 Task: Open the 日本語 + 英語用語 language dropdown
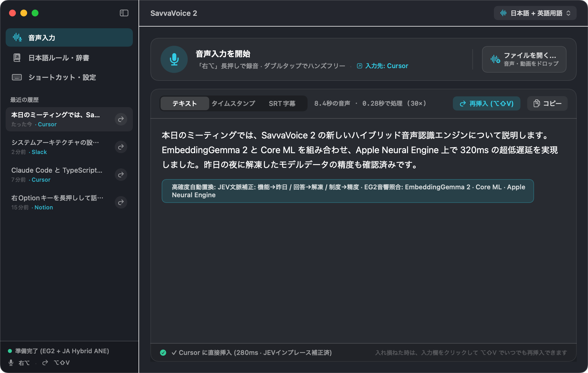pos(535,13)
